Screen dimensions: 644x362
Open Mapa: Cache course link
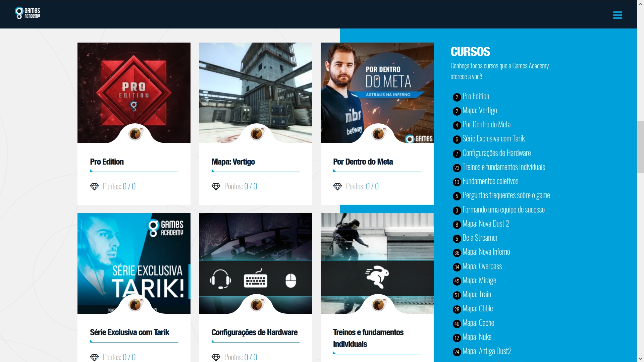coord(478,323)
